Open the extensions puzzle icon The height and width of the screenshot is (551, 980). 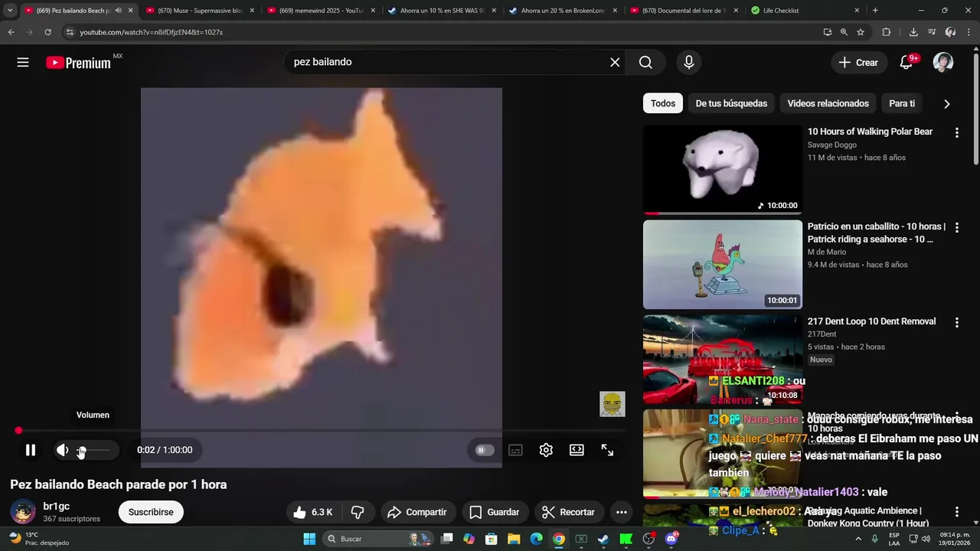(887, 32)
